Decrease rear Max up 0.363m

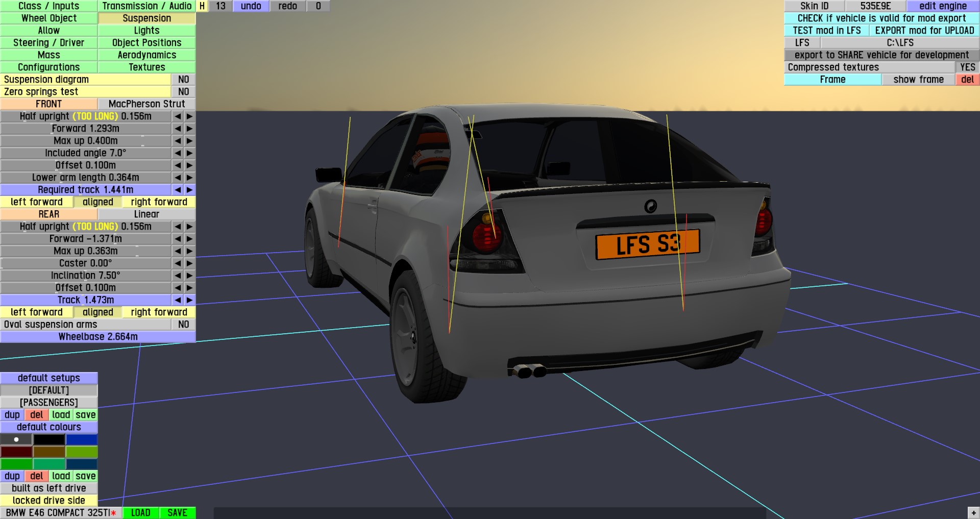point(178,251)
